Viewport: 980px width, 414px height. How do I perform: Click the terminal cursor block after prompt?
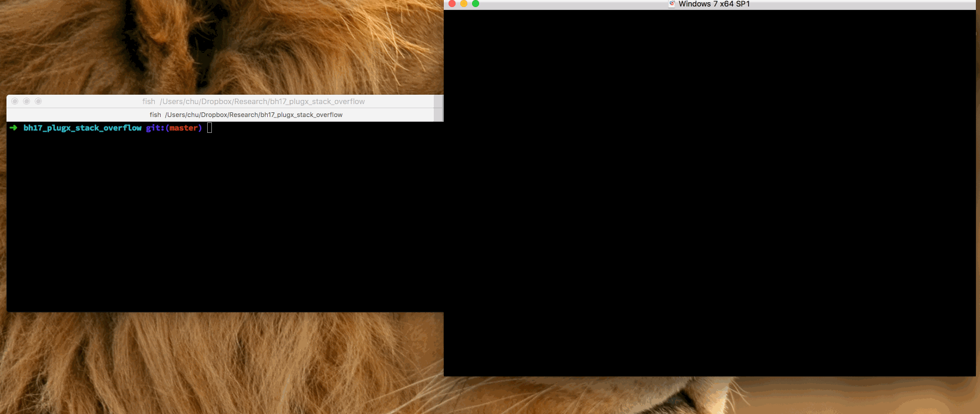click(210, 128)
